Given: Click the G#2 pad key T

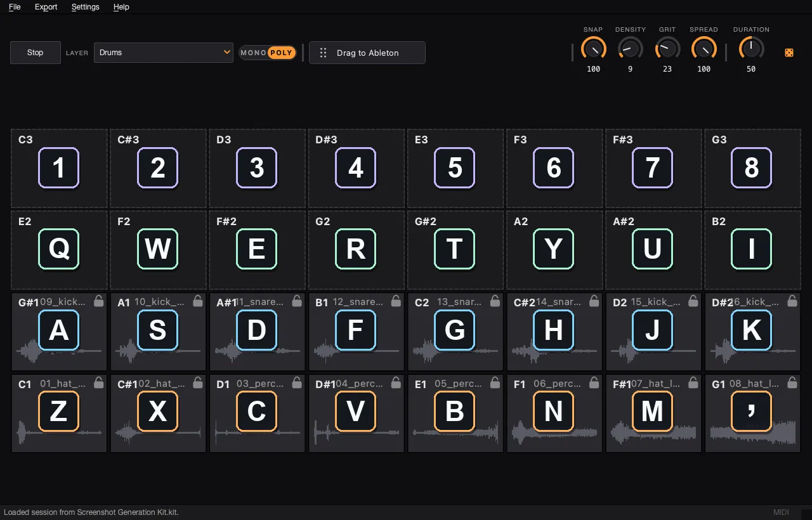Looking at the screenshot, I should pyautogui.click(x=455, y=249).
